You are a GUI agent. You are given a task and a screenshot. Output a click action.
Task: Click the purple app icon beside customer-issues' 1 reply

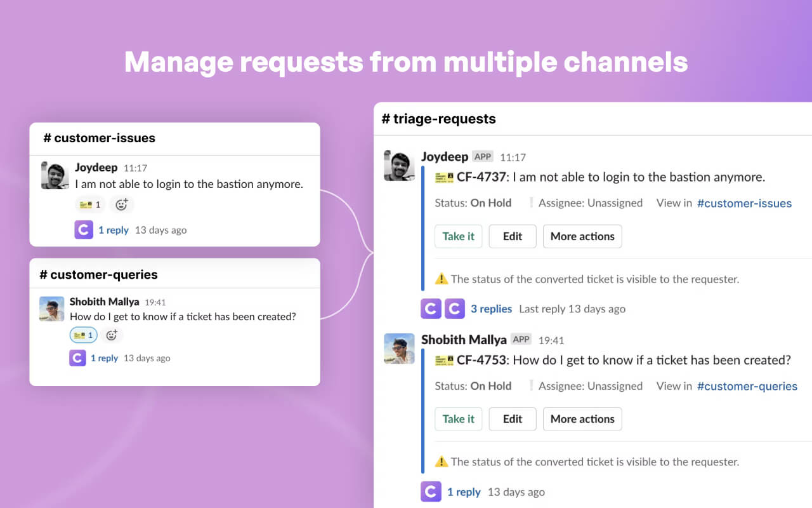pyautogui.click(x=84, y=230)
